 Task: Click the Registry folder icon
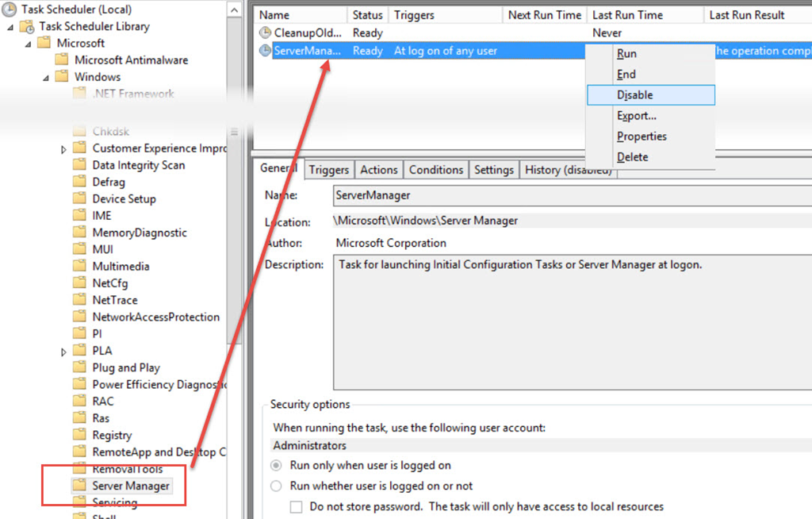point(79,435)
